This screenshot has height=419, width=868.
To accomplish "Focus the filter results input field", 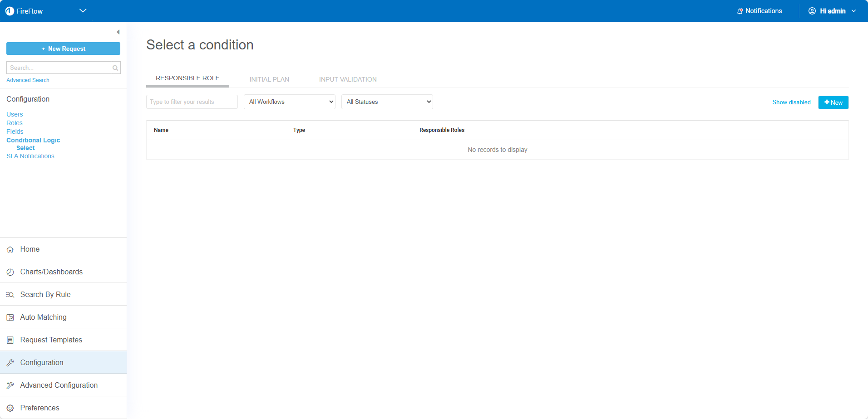I will [x=192, y=102].
